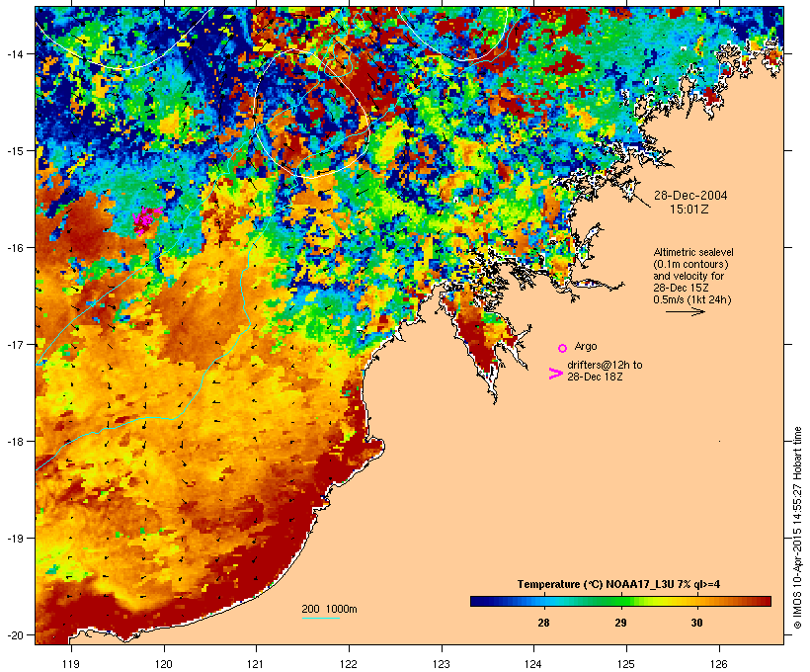Click the cyan 200 1000m isobath legend line

click(320, 618)
